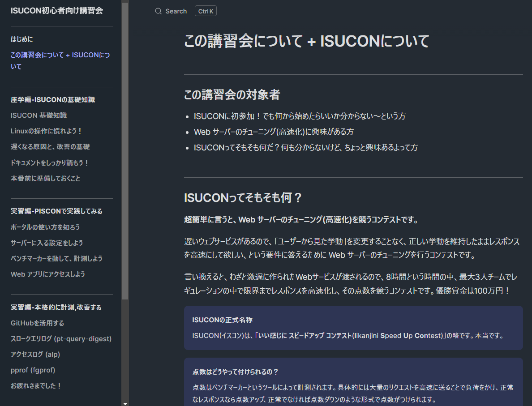Click paragraph starting 遅いウェブサービスがあるので
This screenshot has height=406, width=532.
[352, 248]
